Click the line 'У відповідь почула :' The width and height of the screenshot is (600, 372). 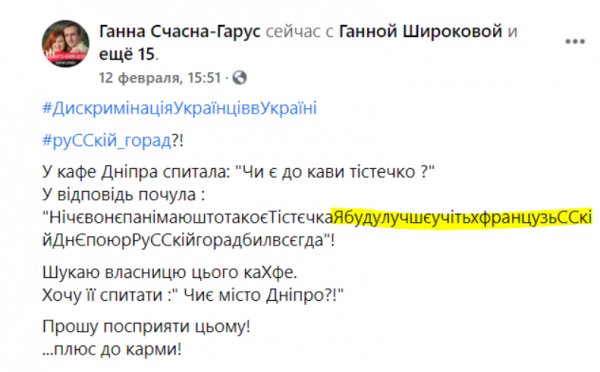tap(124, 195)
